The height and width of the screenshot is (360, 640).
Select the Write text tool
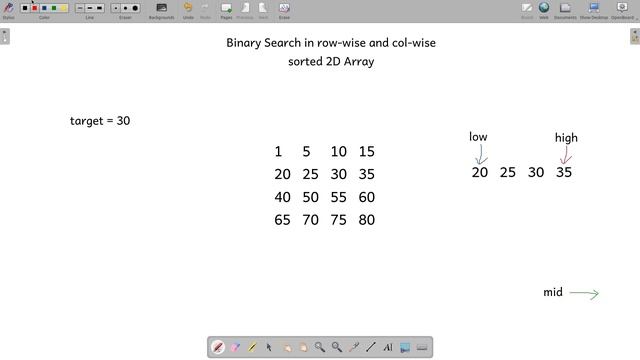coord(388,347)
